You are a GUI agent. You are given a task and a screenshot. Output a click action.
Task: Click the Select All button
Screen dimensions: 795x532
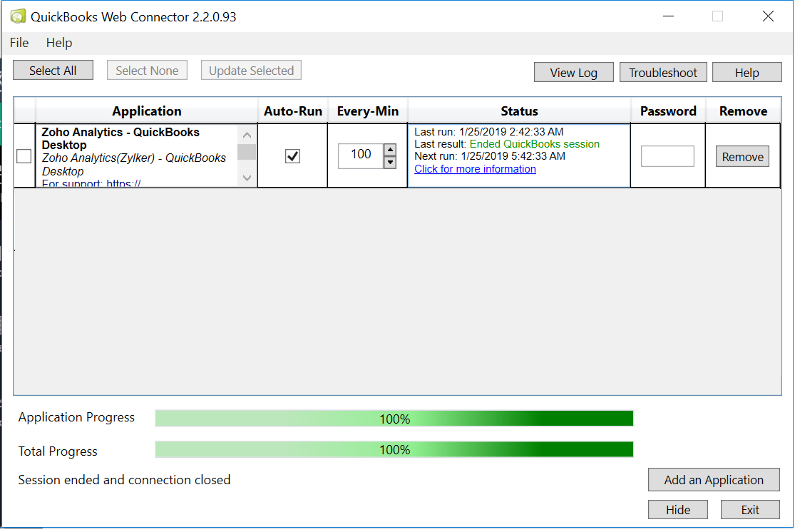click(x=53, y=71)
